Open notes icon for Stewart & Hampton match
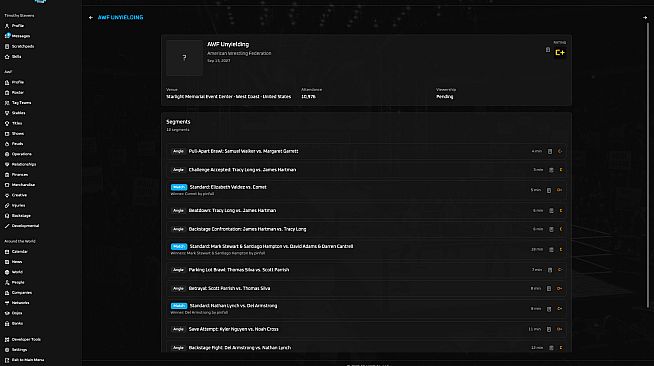This screenshot has width=654, height=366. coord(551,250)
